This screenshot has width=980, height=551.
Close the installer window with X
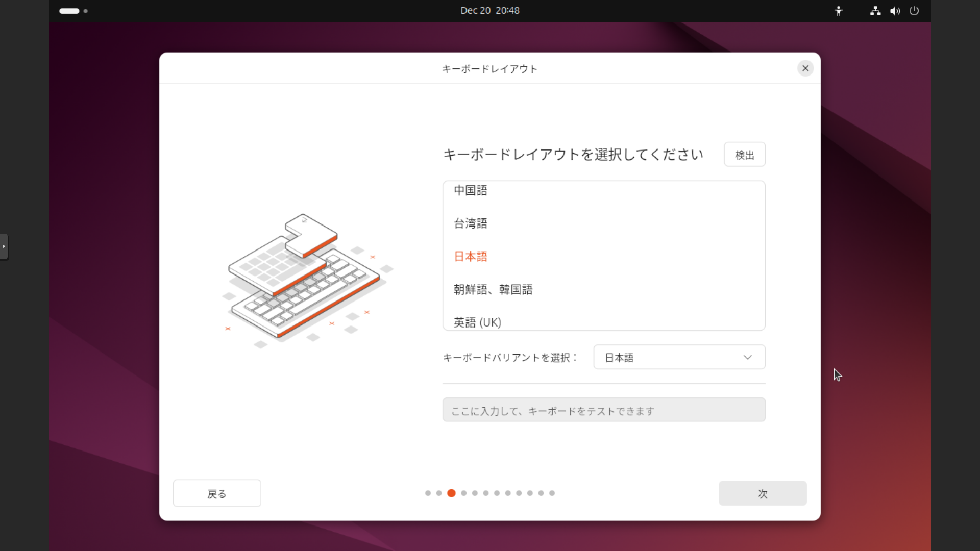[805, 68]
